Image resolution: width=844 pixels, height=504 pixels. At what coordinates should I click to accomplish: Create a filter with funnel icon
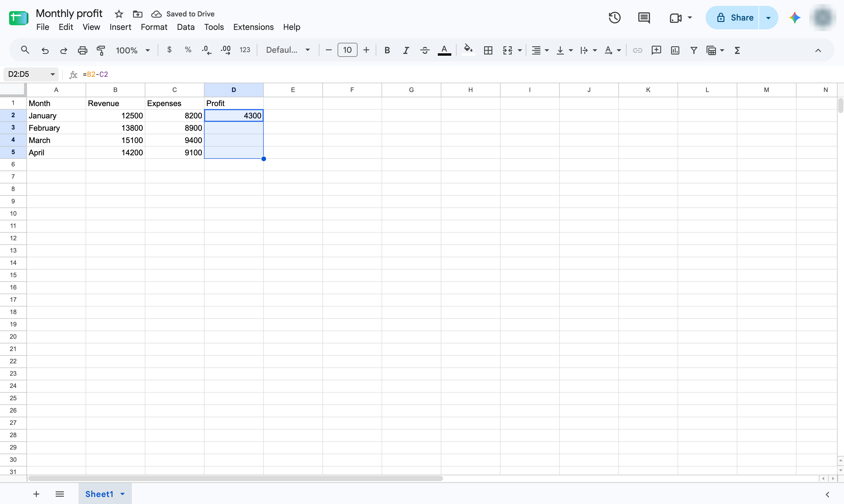coord(694,50)
